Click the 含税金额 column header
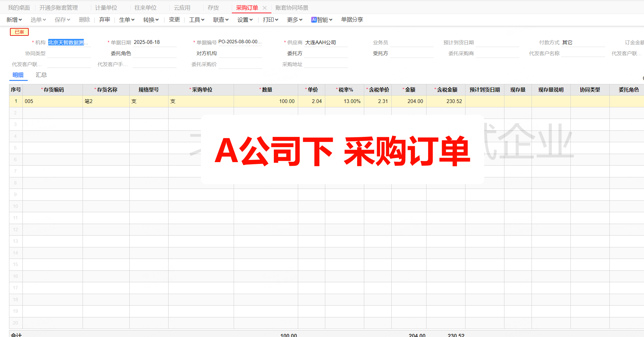 [x=446, y=90]
